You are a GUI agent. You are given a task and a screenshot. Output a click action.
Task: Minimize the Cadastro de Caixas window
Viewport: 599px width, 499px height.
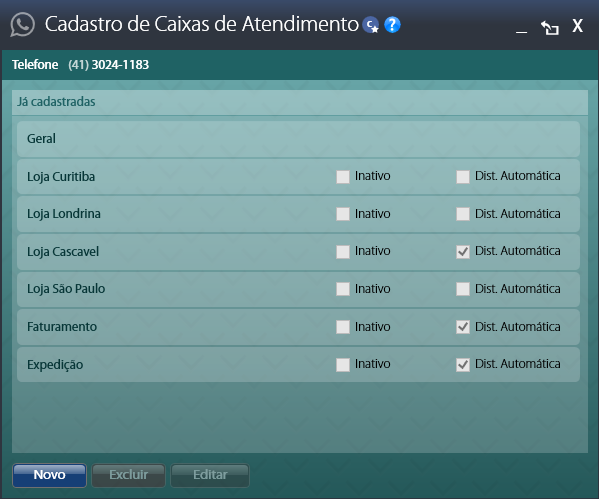(x=521, y=31)
